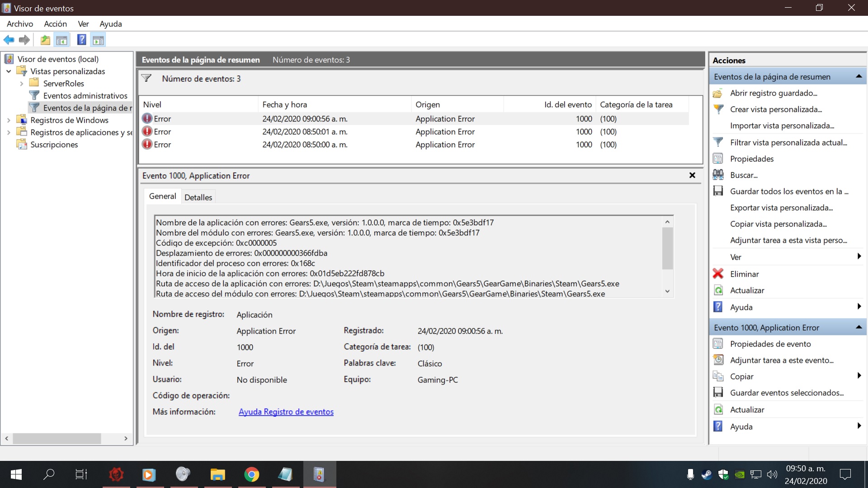Click Propiedades de evento action

(770, 344)
